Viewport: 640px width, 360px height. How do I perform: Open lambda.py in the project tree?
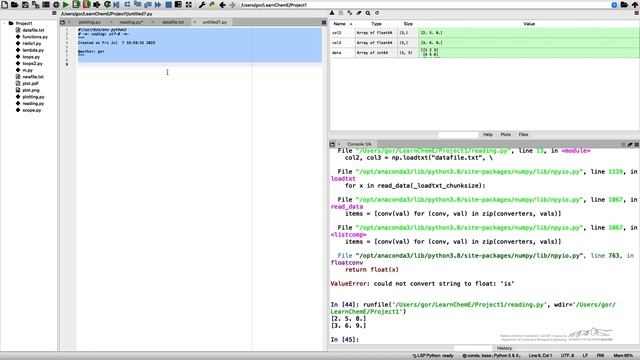(33, 50)
